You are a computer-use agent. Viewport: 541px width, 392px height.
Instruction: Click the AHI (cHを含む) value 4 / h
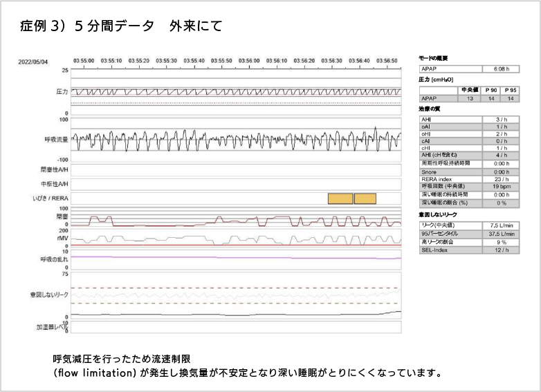click(x=501, y=156)
